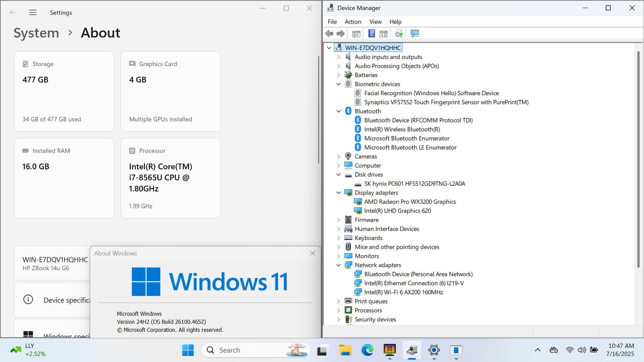Screen dimensions: 644x362
Task: Select Bluetooth Device (RFCOMM Protocol TDI)
Action: pyautogui.click(x=418, y=120)
